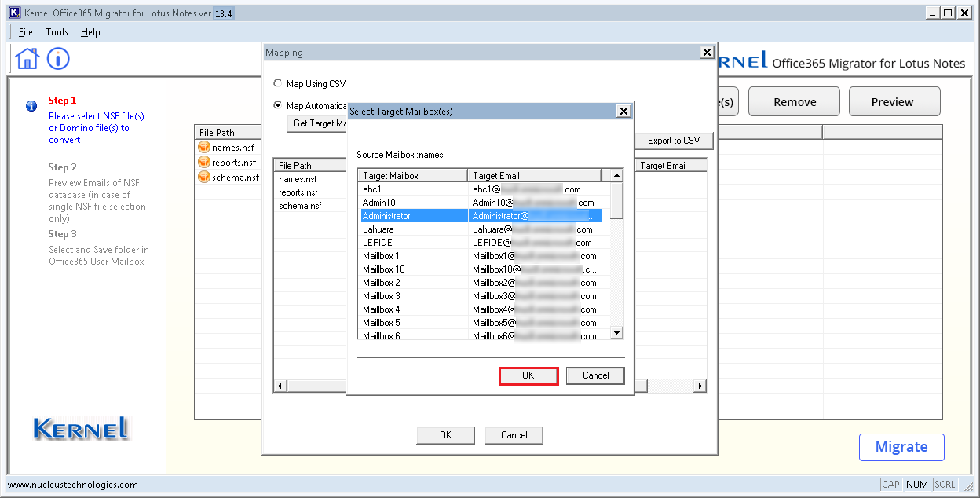This screenshot has height=498, width=980.
Task: Select schema.nsf in Mapping file list
Action: pos(300,206)
